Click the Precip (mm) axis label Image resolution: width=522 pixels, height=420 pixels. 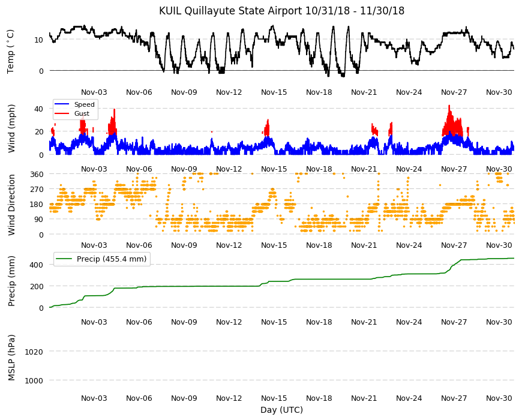(x=11, y=281)
